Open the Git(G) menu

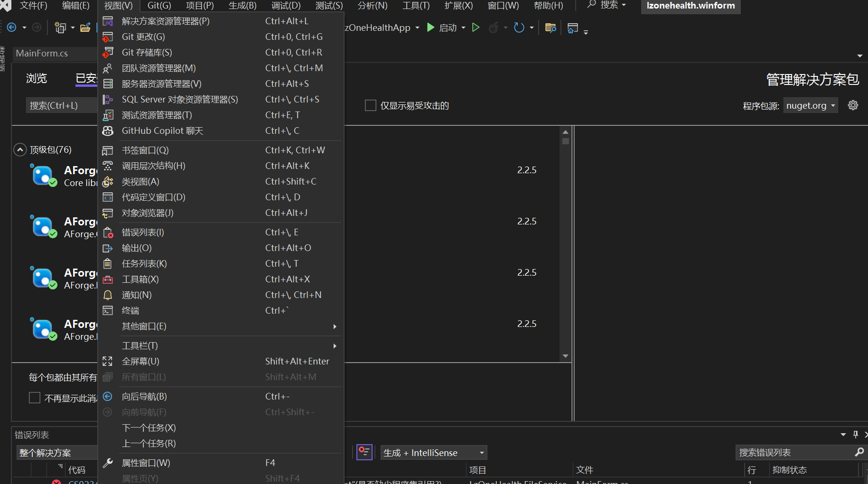click(x=159, y=6)
